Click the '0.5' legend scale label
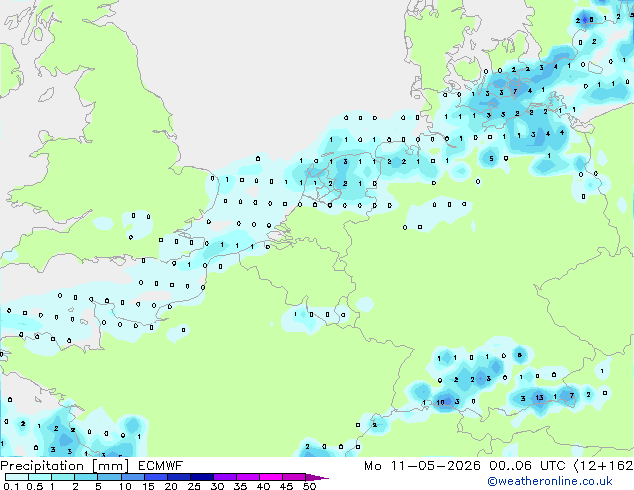This screenshot has width=634, height=490. (x=34, y=486)
